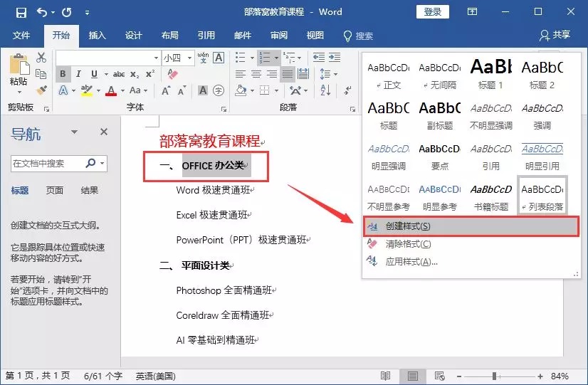Image resolution: width=588 pixels, height=385 pixels.
Task: Open the change case Aa menu
Action: [138, 90]
